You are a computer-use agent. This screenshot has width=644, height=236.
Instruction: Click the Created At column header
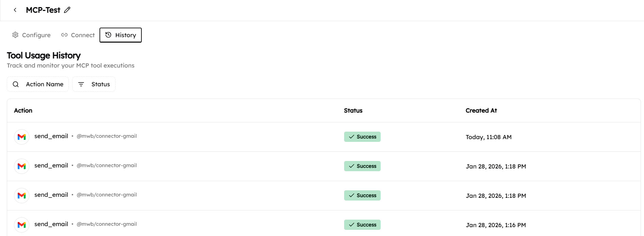pyautogui.click(x=481, y=110)
